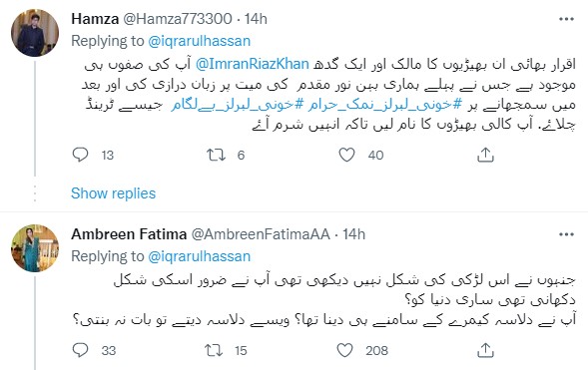Reply to Hamza's tweet

tap(80, 155)
